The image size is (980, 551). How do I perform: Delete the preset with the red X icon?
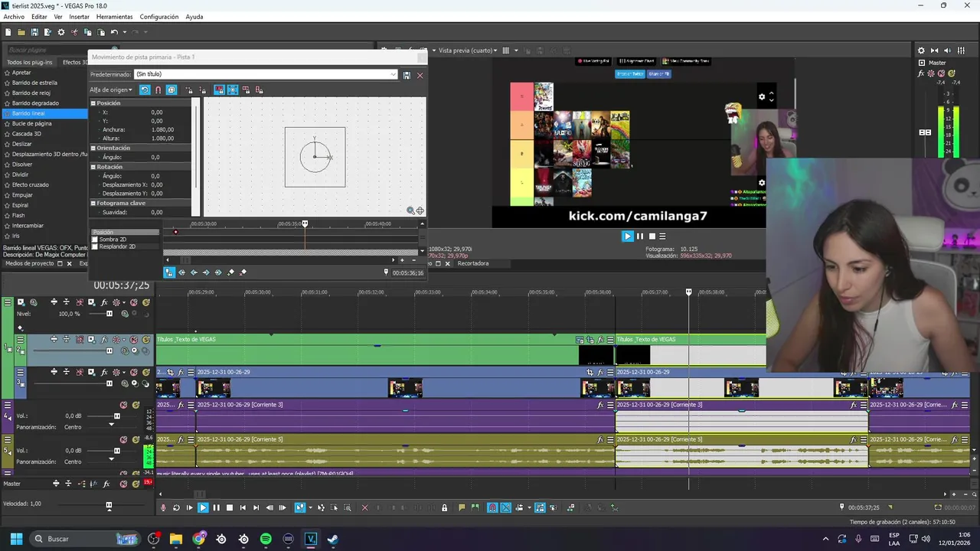pyautogui.click(x=420, y=75)
